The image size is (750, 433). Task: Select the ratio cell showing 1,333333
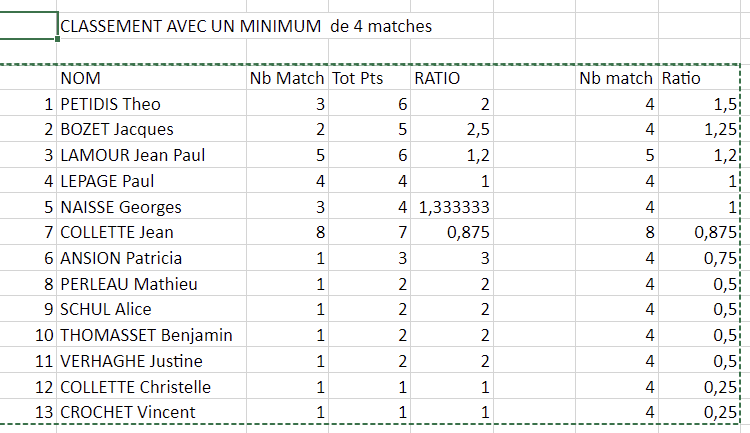tap(450, 207)
